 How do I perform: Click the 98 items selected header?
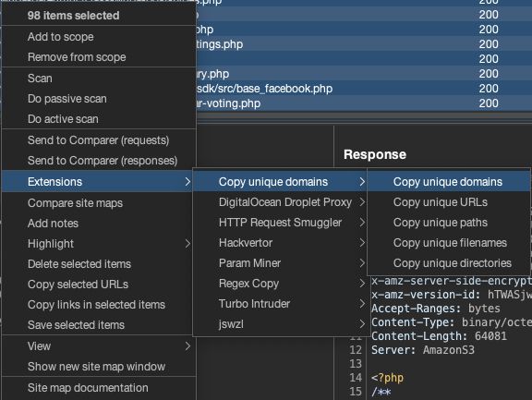pos(73,16)
